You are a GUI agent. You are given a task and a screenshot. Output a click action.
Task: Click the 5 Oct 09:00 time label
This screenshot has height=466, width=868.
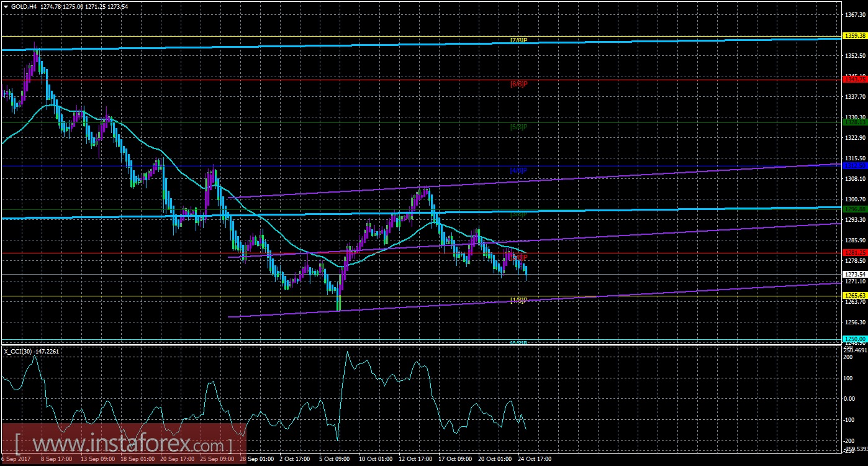click(334, 459)
